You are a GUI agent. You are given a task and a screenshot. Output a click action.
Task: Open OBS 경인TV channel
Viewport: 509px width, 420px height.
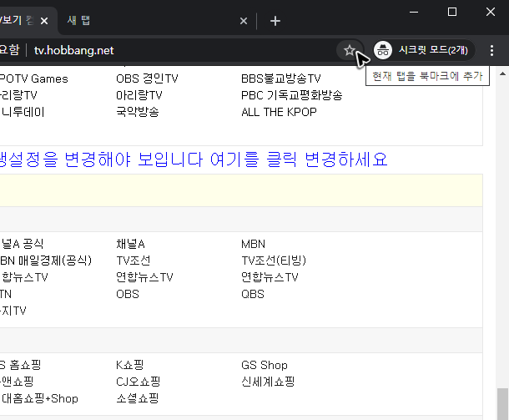(147, 78)
